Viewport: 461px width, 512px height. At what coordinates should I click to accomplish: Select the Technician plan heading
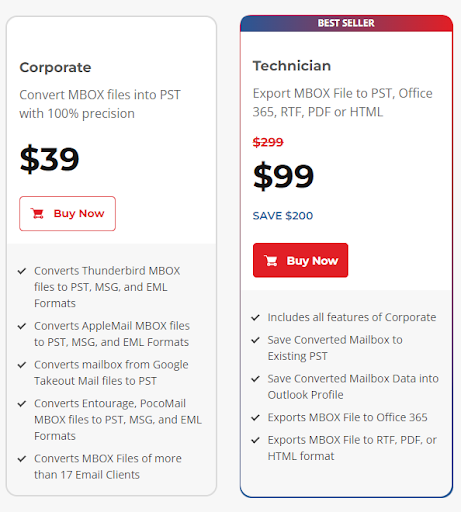(x=292, y=66)
